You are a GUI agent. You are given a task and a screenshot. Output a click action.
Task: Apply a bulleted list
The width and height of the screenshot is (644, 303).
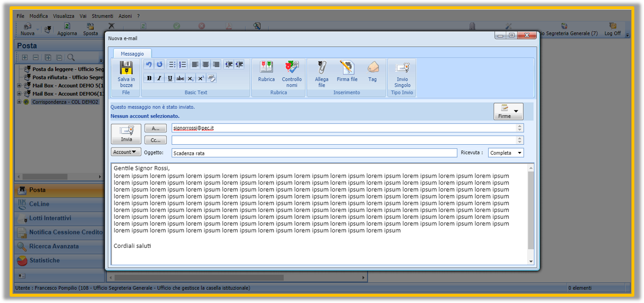(x=172, y=64)
